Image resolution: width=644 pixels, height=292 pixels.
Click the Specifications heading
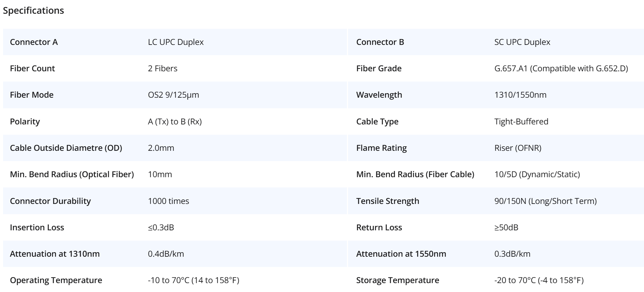(34, 11)
